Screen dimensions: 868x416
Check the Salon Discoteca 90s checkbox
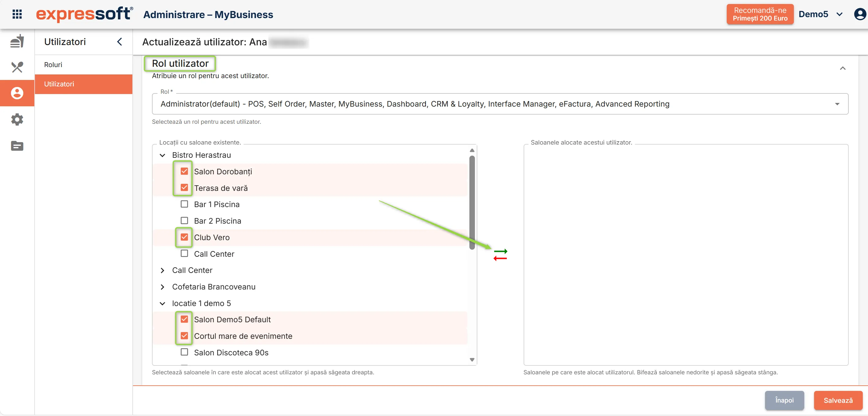(x=184, y=352)
